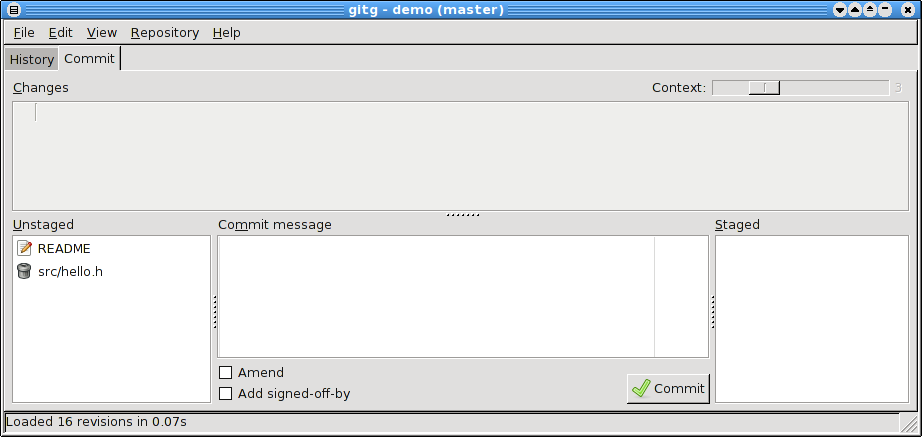The height and width of the screenshot is (437, 922).
Task: Toggle the Add signed-off-by checkbox
Action: pyautogui.click(x=225, y=393)
